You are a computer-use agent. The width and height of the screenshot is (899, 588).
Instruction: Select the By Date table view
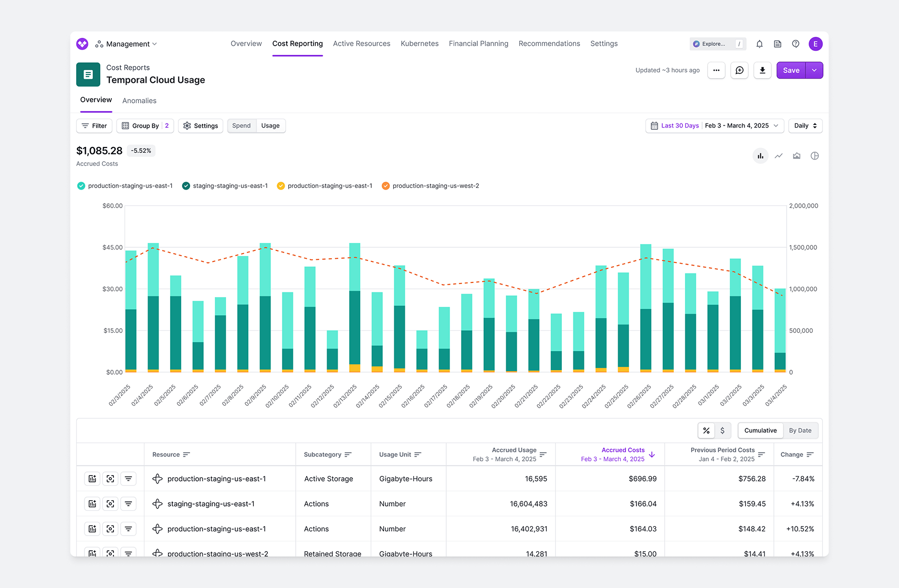pyautogui.click(x=800, y=430)
